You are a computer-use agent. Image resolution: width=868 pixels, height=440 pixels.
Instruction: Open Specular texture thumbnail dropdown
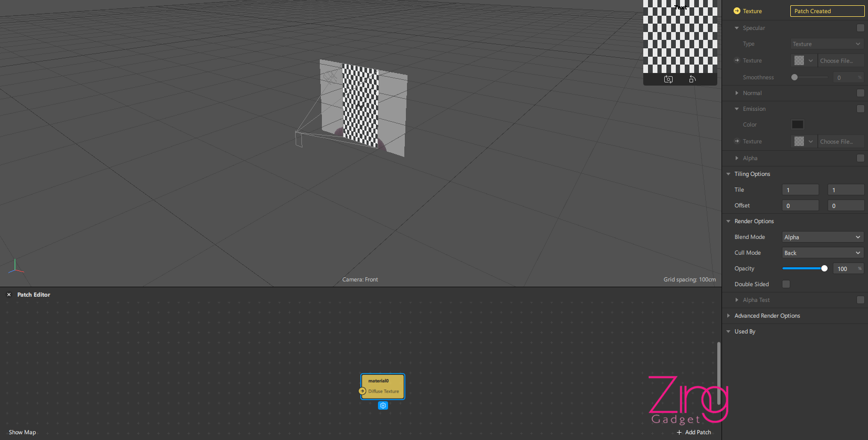804,61
